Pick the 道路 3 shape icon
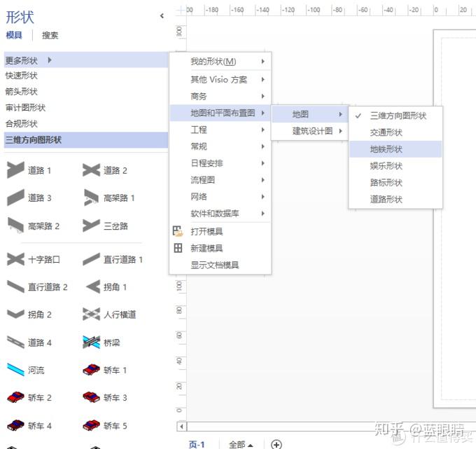 pyautogui.click(x=15, y=198)
